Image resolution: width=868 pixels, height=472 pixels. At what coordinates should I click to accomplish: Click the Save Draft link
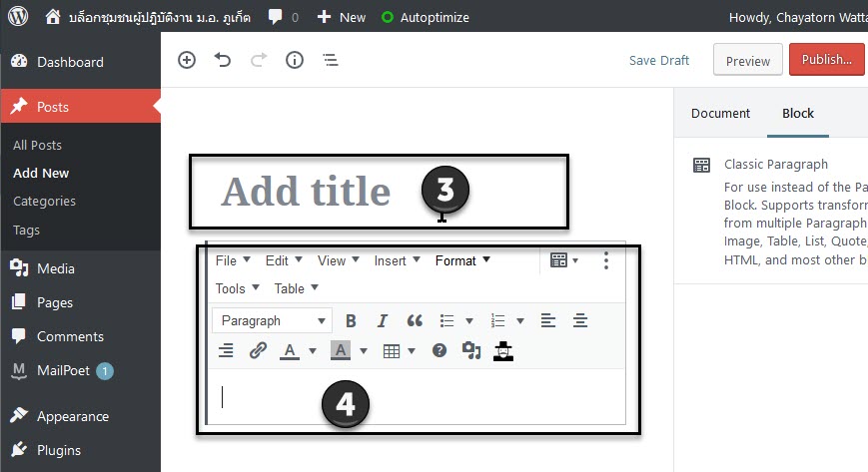[x=659, y=60]
